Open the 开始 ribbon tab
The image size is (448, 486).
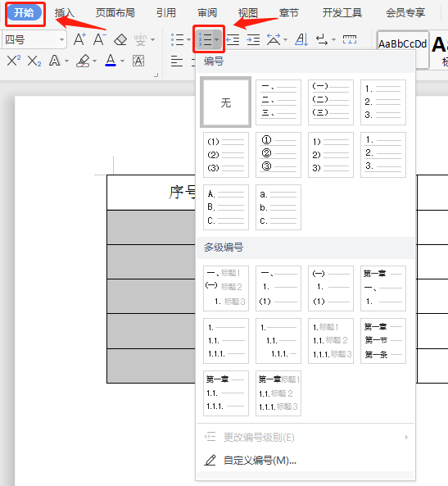pos(25,13)
